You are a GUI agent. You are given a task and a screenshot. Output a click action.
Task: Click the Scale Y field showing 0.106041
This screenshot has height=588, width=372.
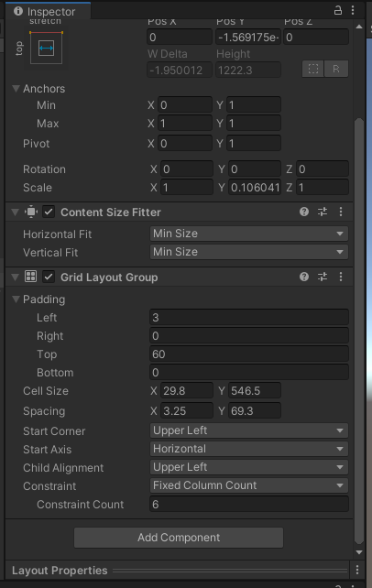pos(255,188)
